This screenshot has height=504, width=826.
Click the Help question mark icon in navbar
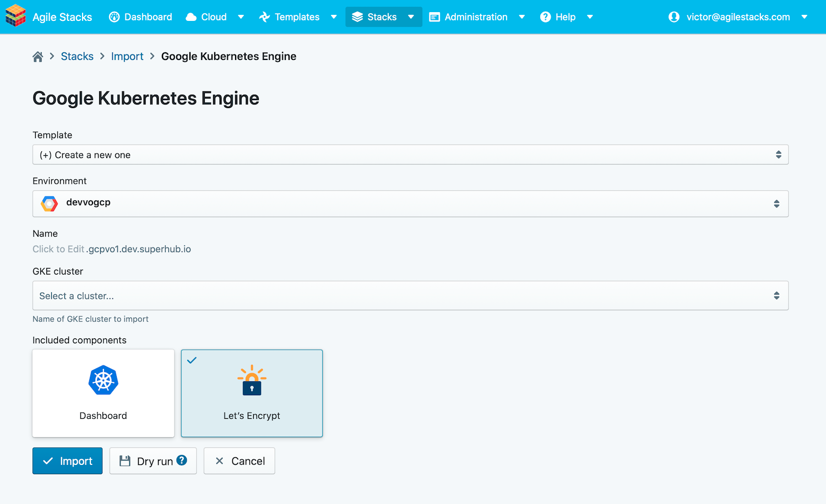point(545,17)
